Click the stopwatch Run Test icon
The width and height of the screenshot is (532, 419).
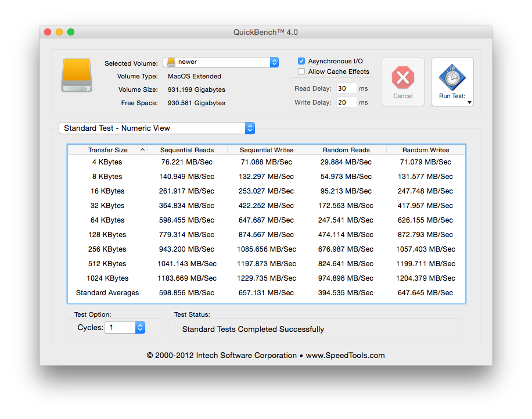coord(452,77)
